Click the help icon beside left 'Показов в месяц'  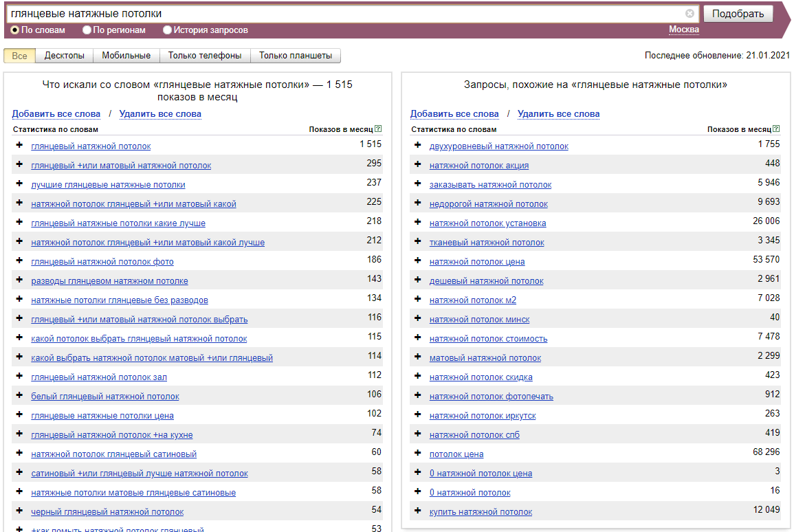tap(378, 129)
